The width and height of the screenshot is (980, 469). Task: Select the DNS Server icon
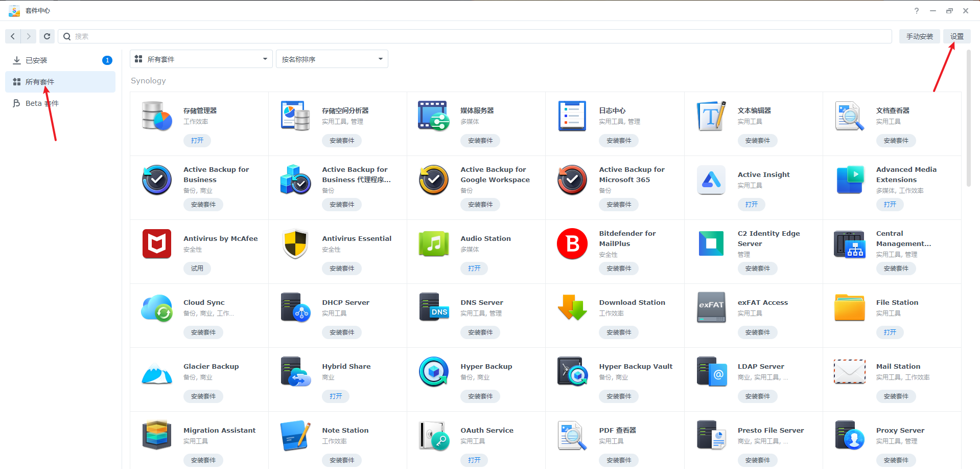433,307
